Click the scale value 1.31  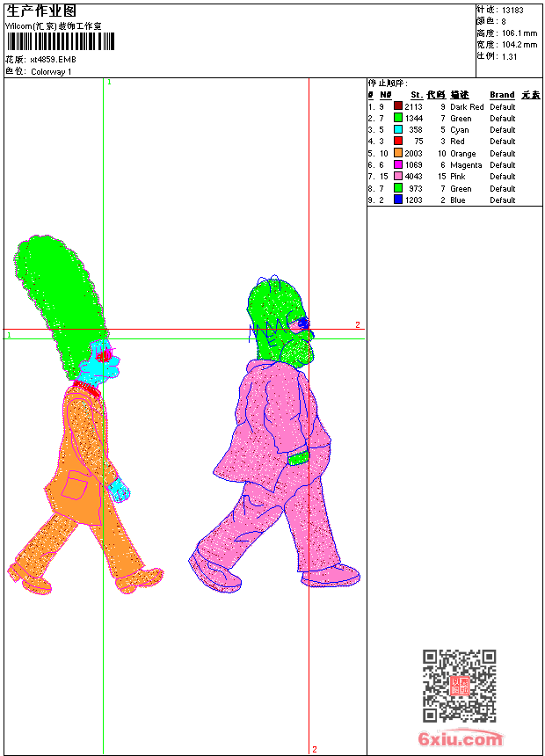(509, 56)
